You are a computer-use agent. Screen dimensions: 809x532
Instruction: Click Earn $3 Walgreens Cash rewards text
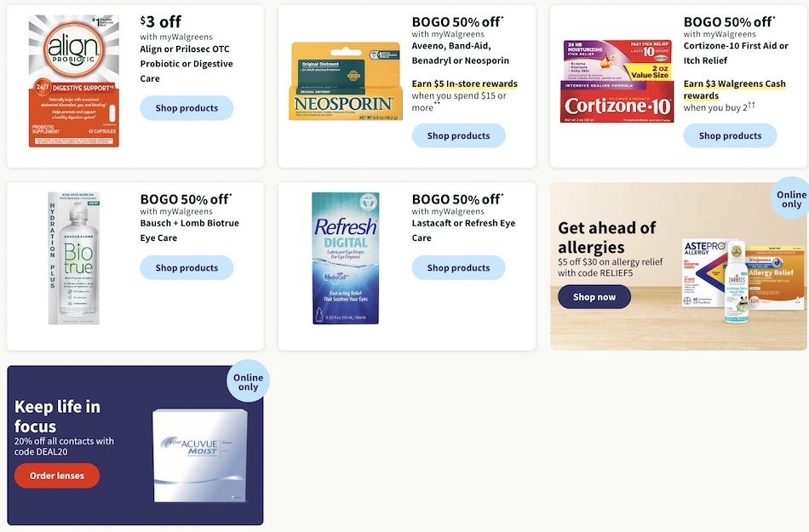coord(734,89)
